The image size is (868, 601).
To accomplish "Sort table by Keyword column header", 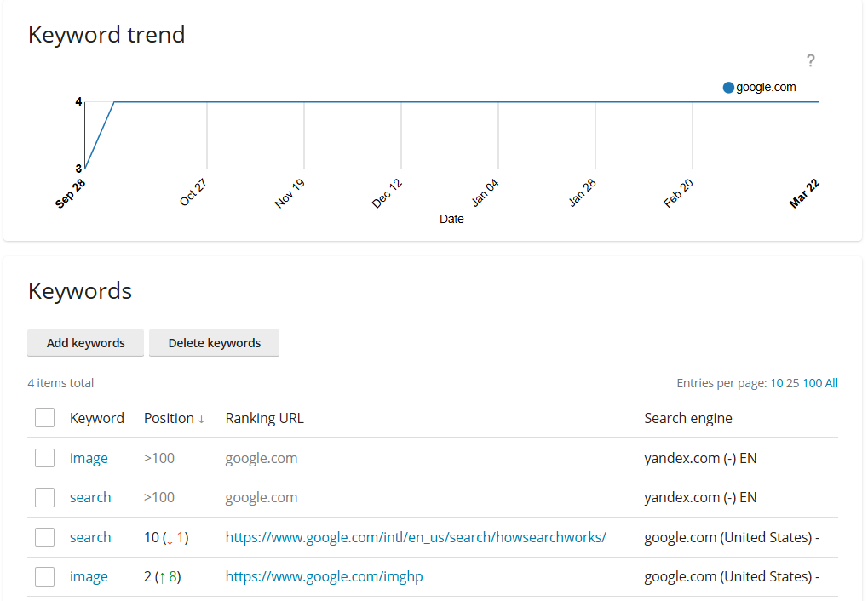I will click(97, 418).
